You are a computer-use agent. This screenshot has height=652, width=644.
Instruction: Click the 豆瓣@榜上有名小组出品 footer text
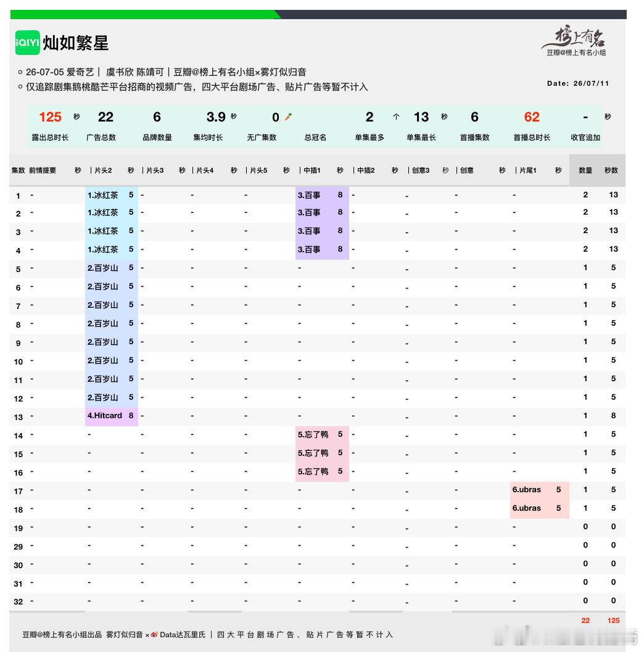pyautogui.click(x=62, y=635)
